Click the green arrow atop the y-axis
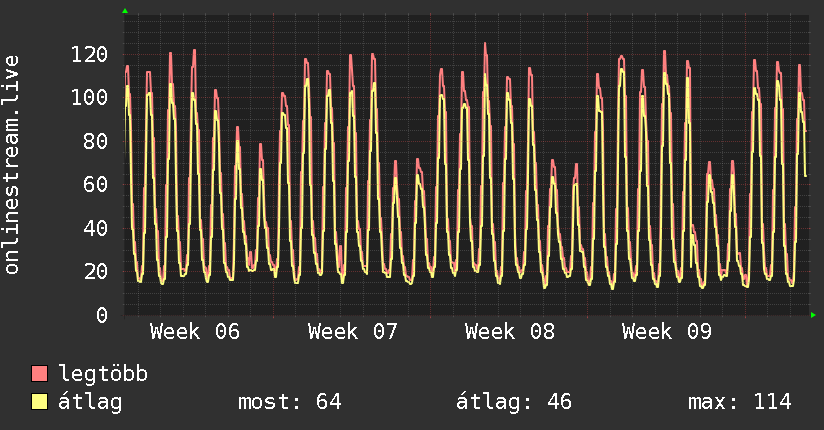The height and width of the screenshot is (430, 824). point(125,11)
